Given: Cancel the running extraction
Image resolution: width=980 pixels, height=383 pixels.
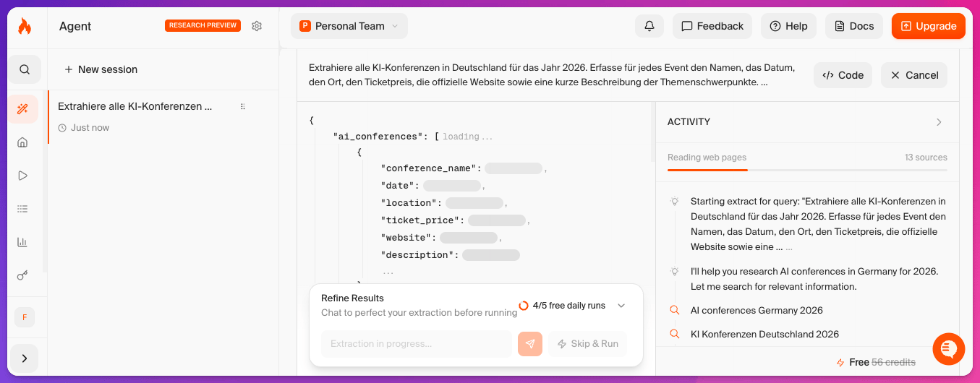Looking at the screenshot, I should coord(914,75).
